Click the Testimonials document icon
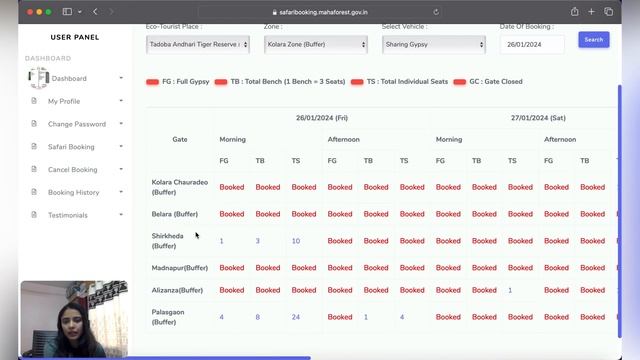 (x=34, y=215)
